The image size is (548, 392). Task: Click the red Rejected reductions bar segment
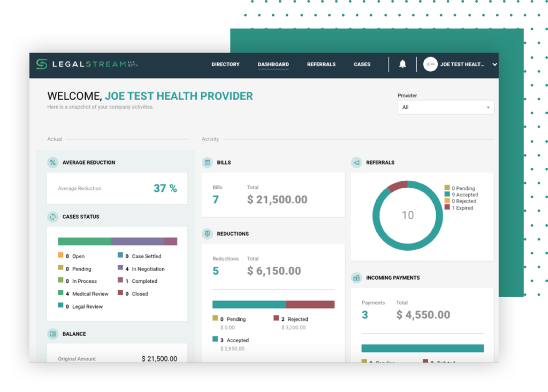(x=310, y=304)
